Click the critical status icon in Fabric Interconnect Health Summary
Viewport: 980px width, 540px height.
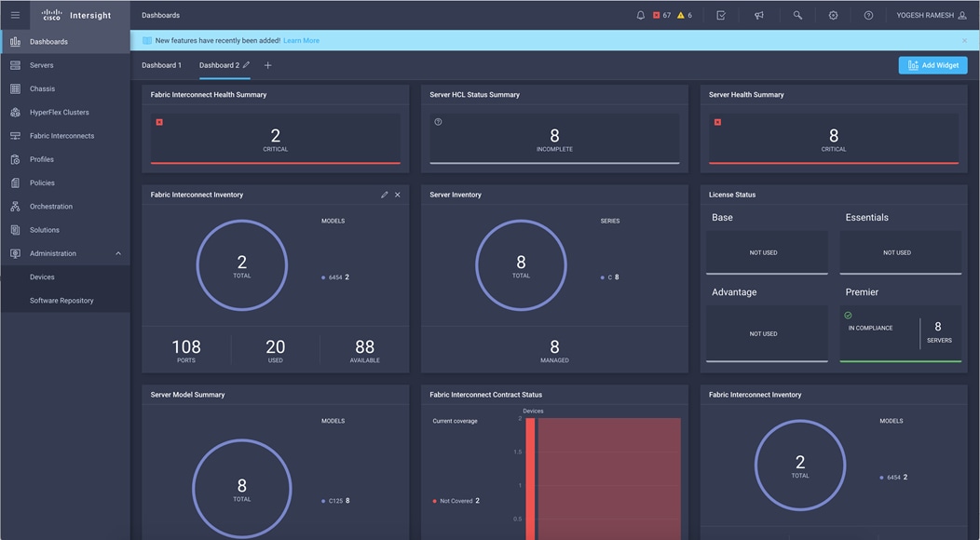159,122
